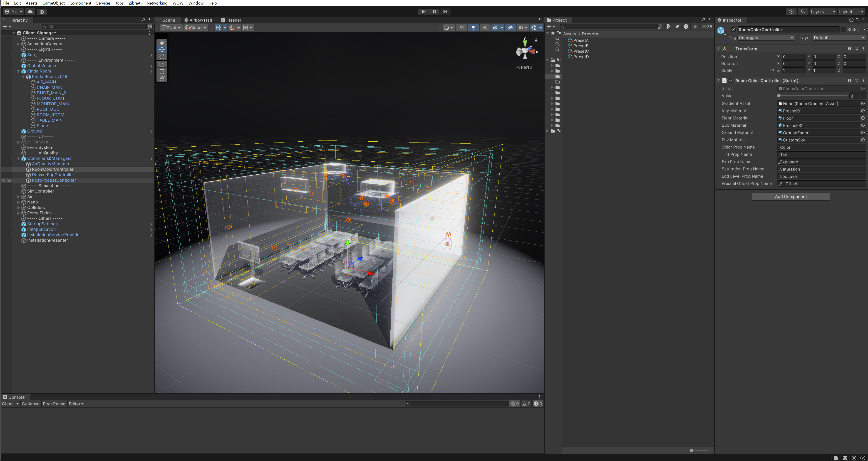Viewport: 868px width, 461px height.
Task: Click the Error Pause button
Action: pyautogui.click(x=54, y=404)
